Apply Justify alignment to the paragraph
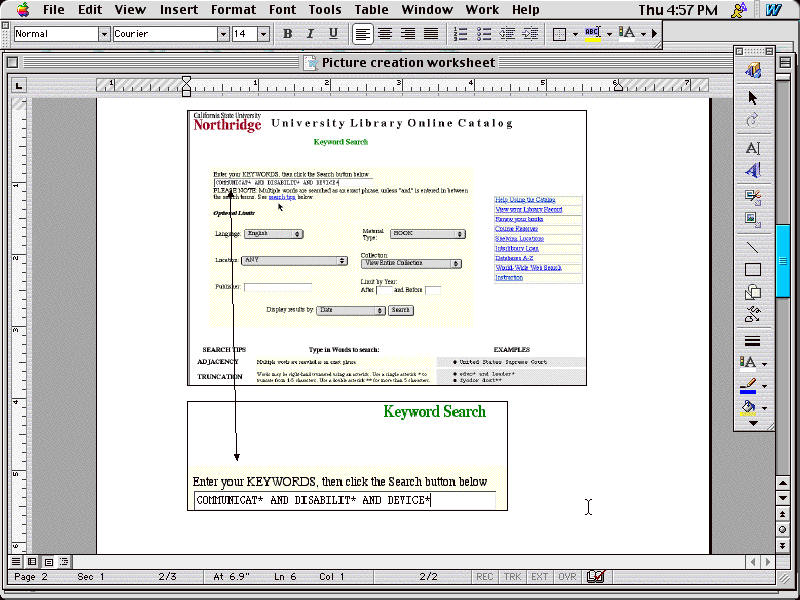 [431, 34]
